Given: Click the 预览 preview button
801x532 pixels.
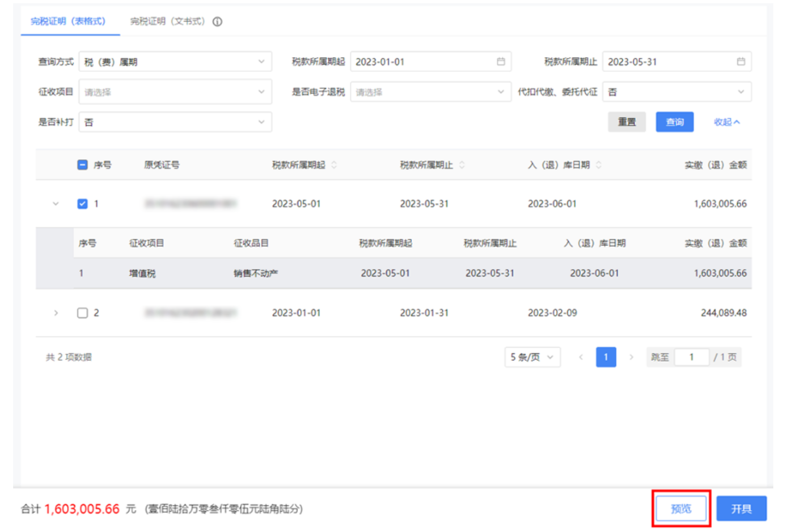Looking at the screenshot, I should [x=681, y=508].
